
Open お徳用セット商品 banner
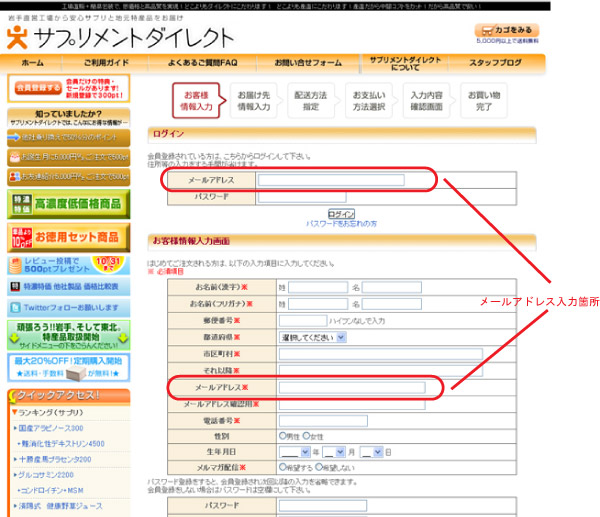tap(68, 237)
